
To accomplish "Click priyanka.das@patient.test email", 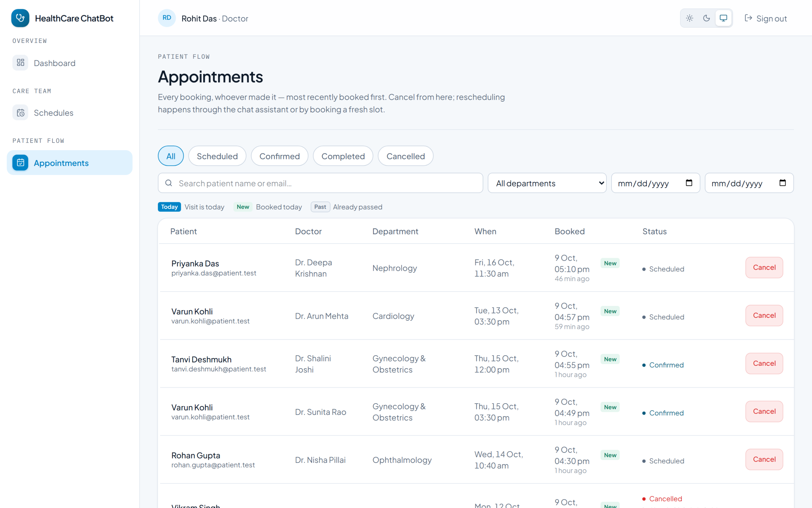I will coord(214,273).
